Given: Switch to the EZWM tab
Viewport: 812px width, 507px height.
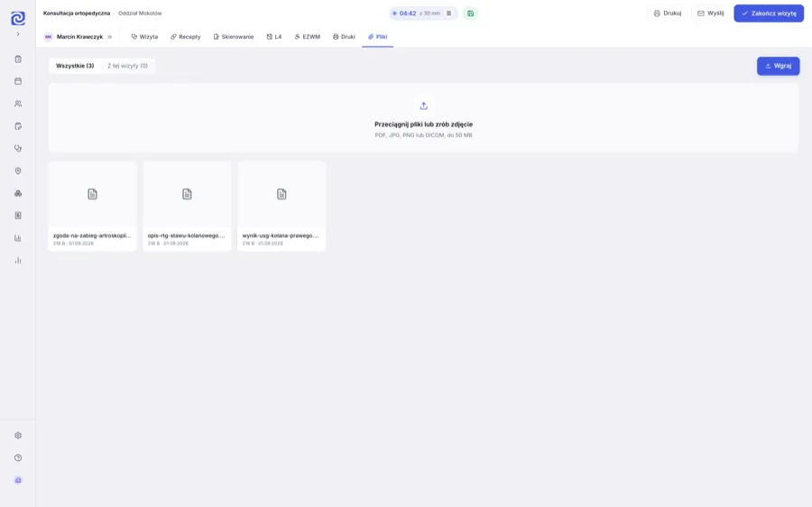Looking at the screenshot, I should pos(307,37).
